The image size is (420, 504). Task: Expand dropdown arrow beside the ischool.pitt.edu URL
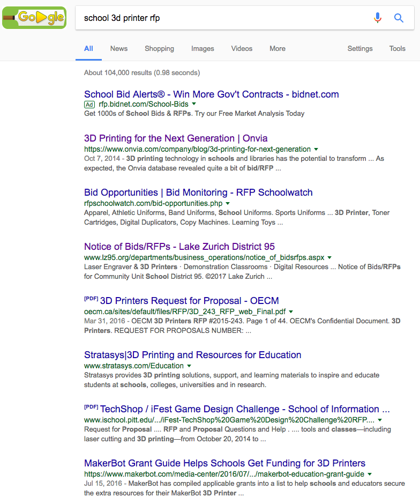(x=380, y=420)
